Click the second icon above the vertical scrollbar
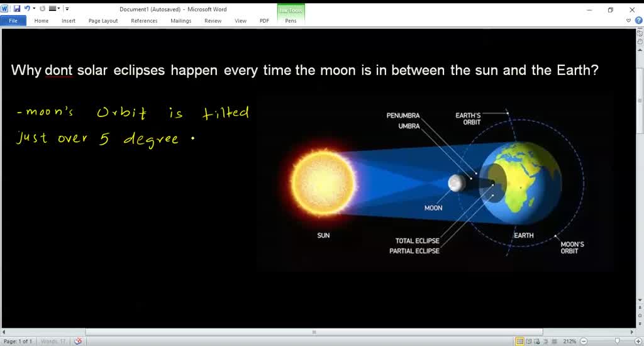This screenshot has width=644, height=346. coord(640,42)
